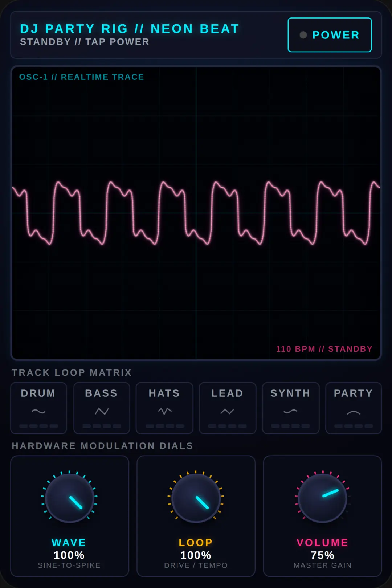Image resolution: width=392 pixels, height=588 pixels.
Task: Click the 'MASTER GAIN' caption
Action: click(x=322, y=565)
